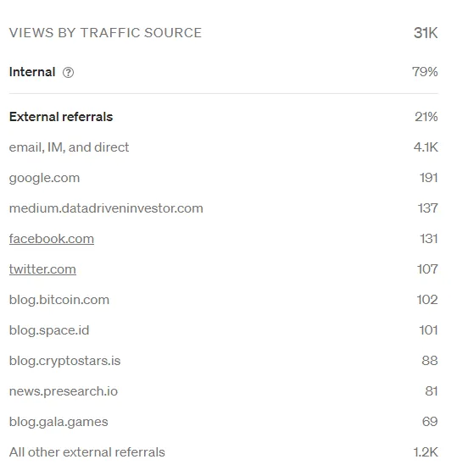Click the 4.1K direct views count
Screen dimensions: 457x476
point(426,147)
